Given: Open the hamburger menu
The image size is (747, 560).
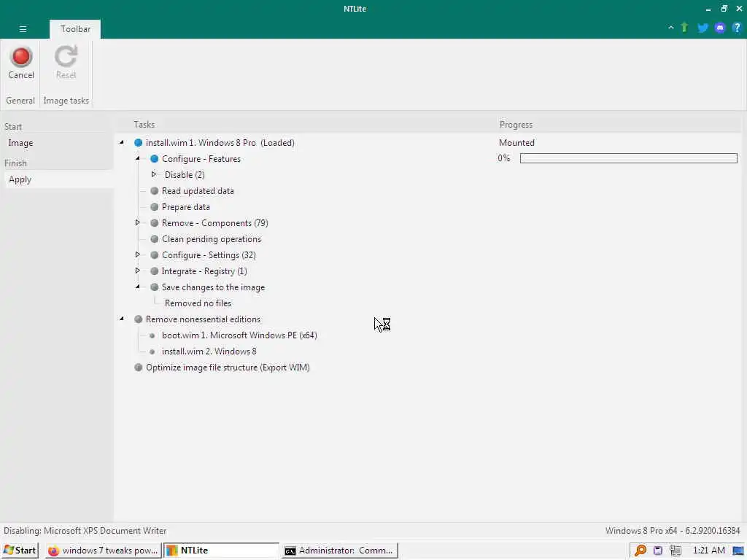Looking at the screenshot, I should [23, 29].
